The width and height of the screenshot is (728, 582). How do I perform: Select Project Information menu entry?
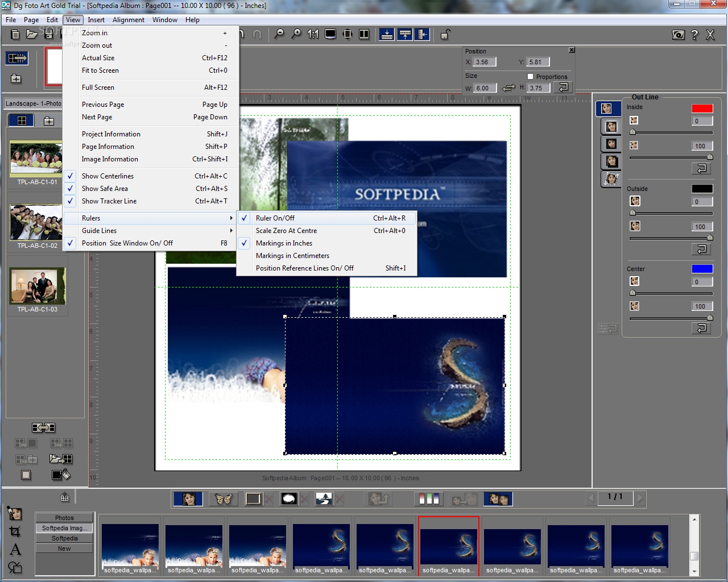[151, 134]
